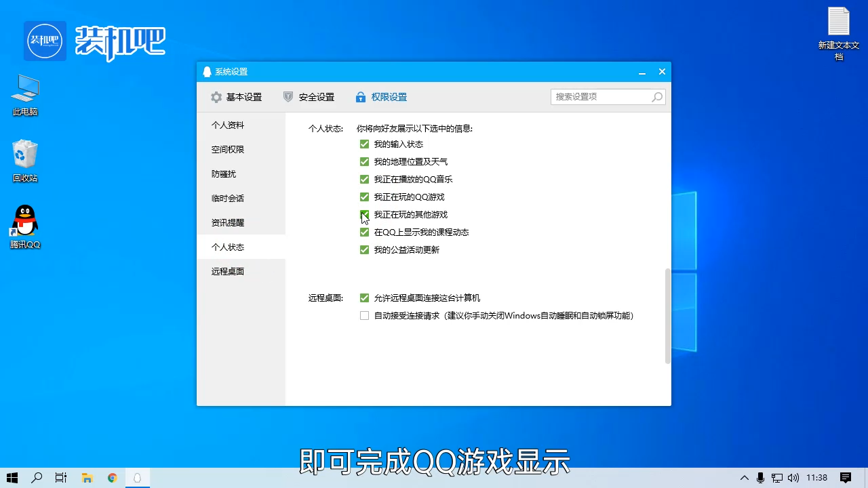Select the QQ icon on the taskbar

[x=137, y=478]
